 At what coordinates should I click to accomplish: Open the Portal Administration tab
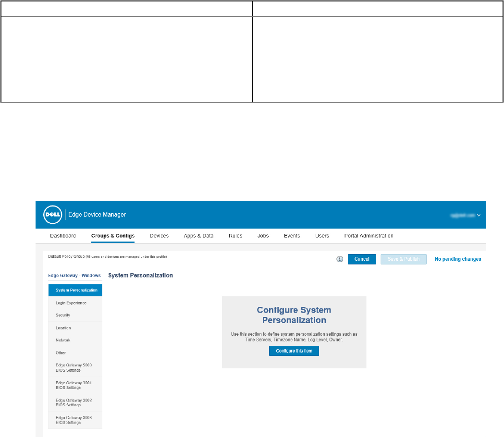(369, 236)
